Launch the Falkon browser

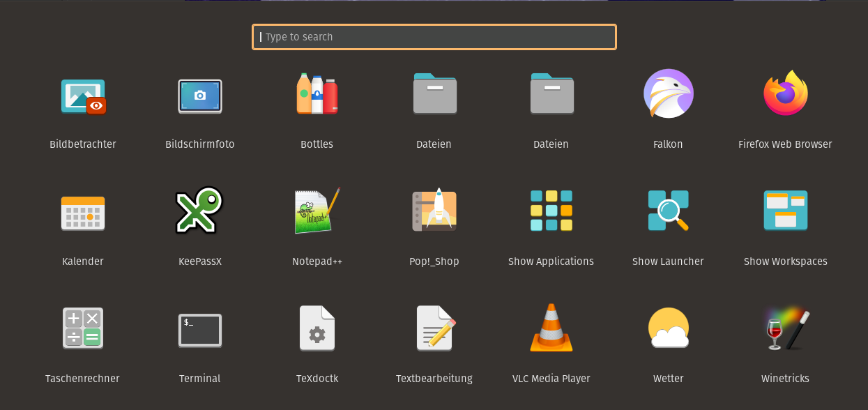[668, 93]
